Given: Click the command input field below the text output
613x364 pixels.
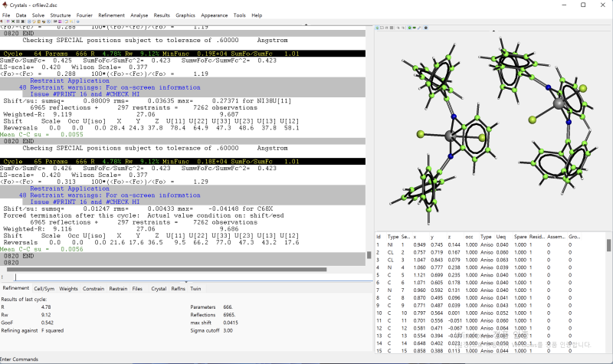Looking at the screenshot, I should [184, 277].
